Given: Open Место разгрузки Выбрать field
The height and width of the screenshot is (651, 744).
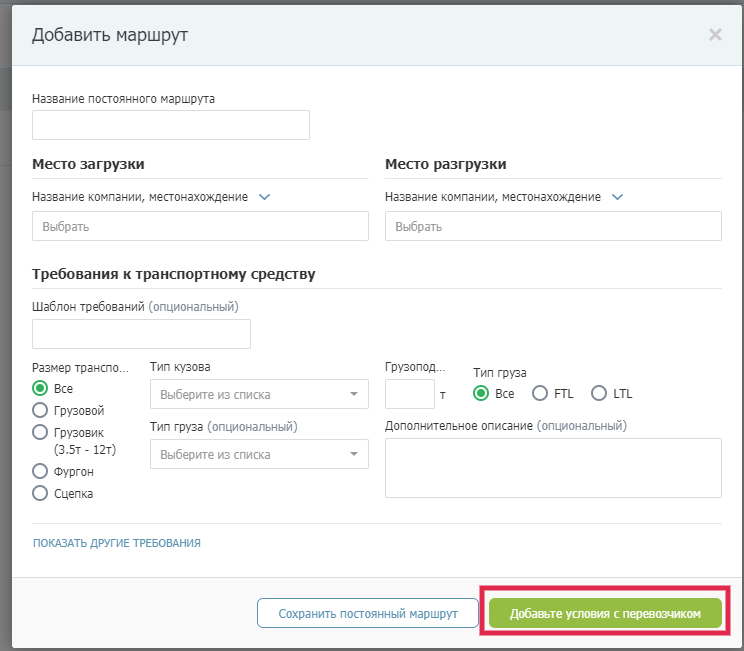Looking at the screenshot, I should coord(553,226).
